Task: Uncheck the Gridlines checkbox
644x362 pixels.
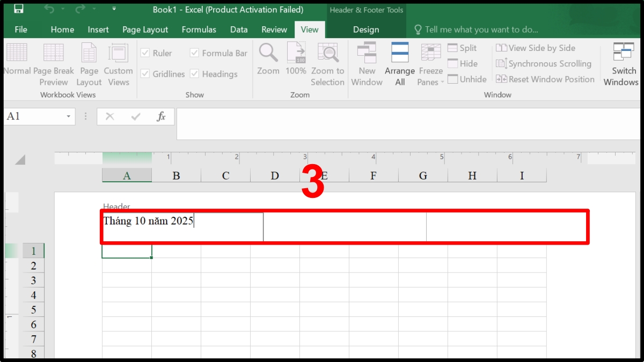Action: click(x=144, y=74)
